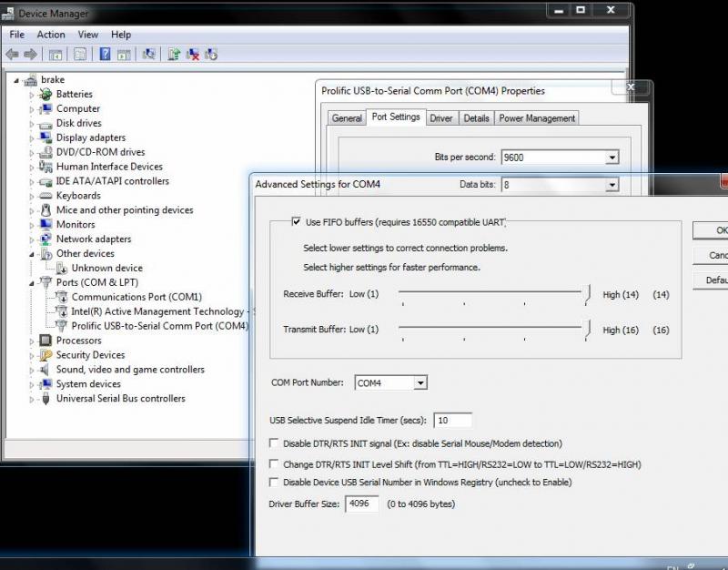Click the USB Selective Suspend Idle Timer field
This screenshot has width=728, height=570.
point(452,420)
